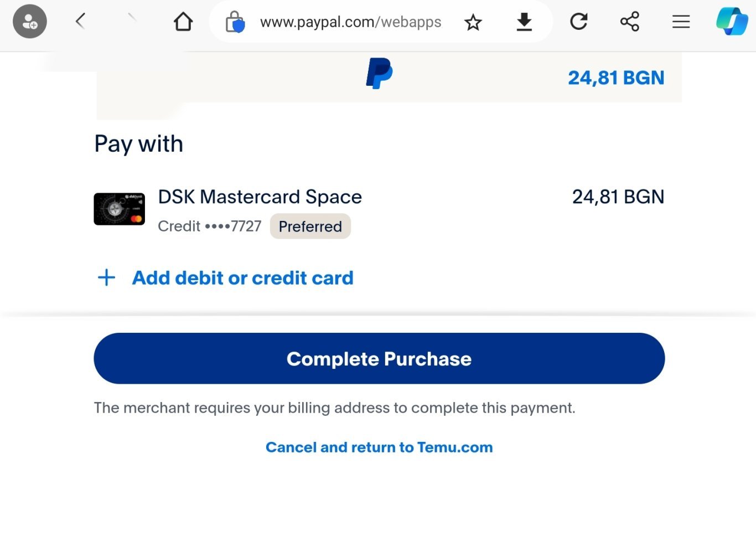Click the Preferred badge

pyautogui.click(x=310, y=226)
